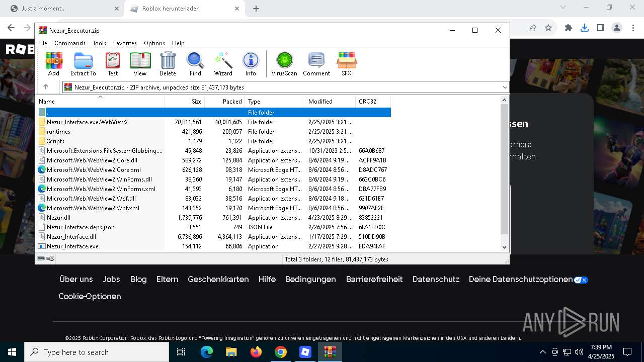644x362 pixels.
Task: Click the share page icon in Chrome
Action: pos(532,28)
